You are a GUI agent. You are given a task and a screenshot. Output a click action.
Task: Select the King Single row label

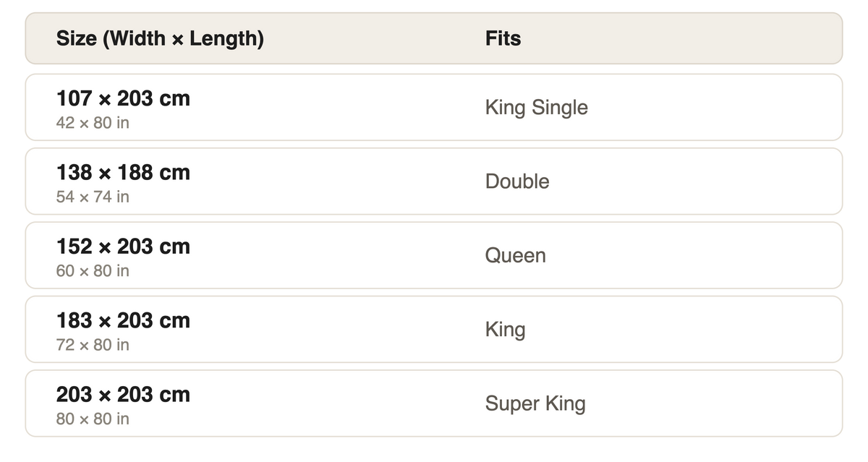pyautogui.click(x=536, y=108)
